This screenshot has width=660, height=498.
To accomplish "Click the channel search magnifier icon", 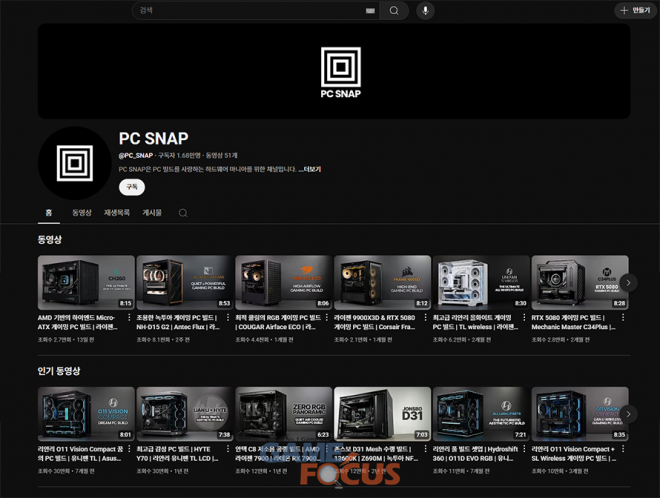I will tap(183, 213).
